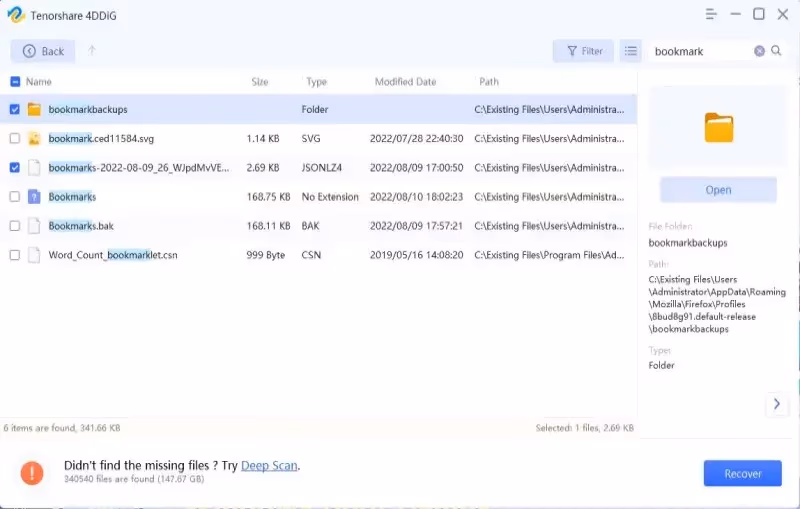Image resolution: width=800 pixels, height=509 pixels.
Task: Open the hamburger menu in title bar
Action: [711, 14]
